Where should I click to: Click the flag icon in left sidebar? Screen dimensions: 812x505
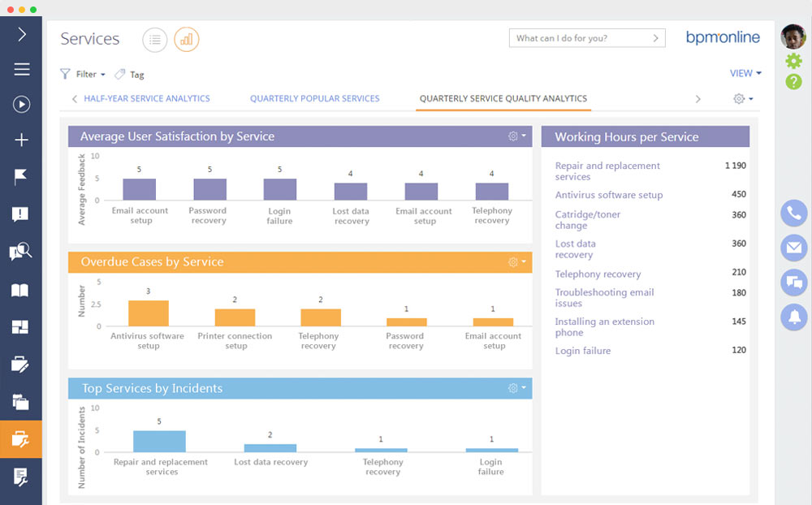pos(21,177)
